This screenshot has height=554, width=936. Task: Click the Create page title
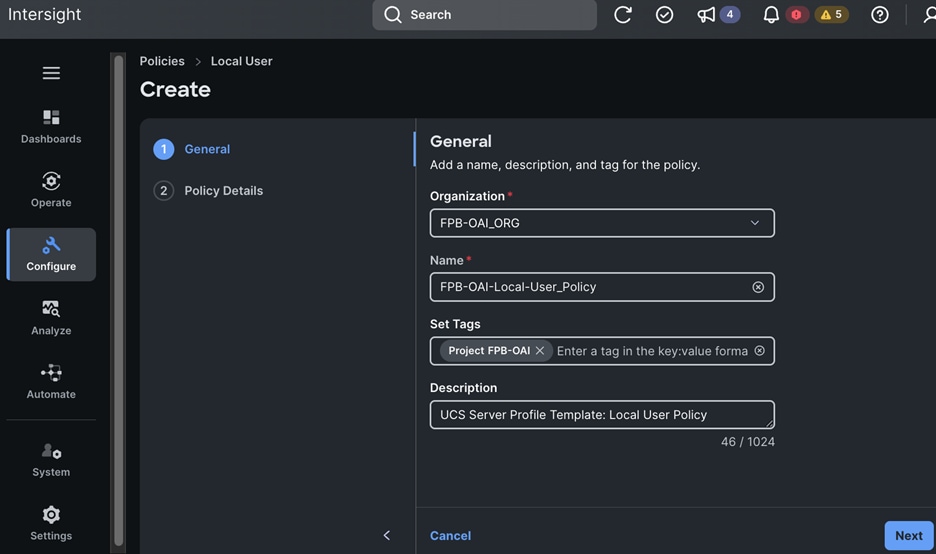pyautogui.click(x=176, y=90)
